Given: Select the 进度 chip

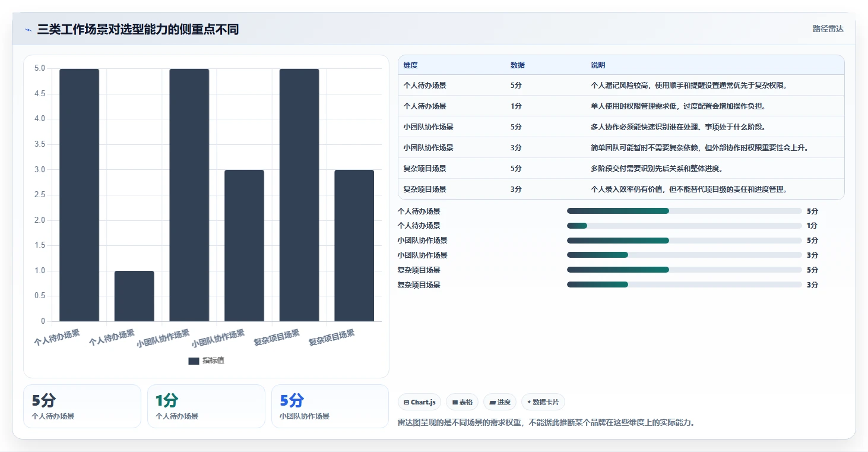Looking at the screenshot, I should click(x=500, y=402).
